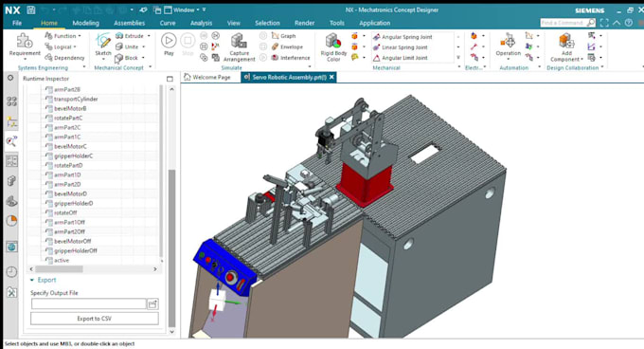Insert a Linear Spring Joint
The height and width of the screenshot is (349, 644).
(x=400, y=47)
